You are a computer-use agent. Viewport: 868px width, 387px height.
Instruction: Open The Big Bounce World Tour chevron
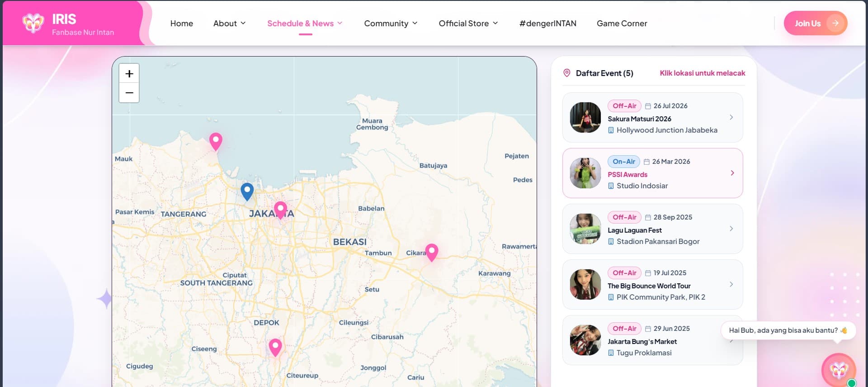[x=731, y=284]
